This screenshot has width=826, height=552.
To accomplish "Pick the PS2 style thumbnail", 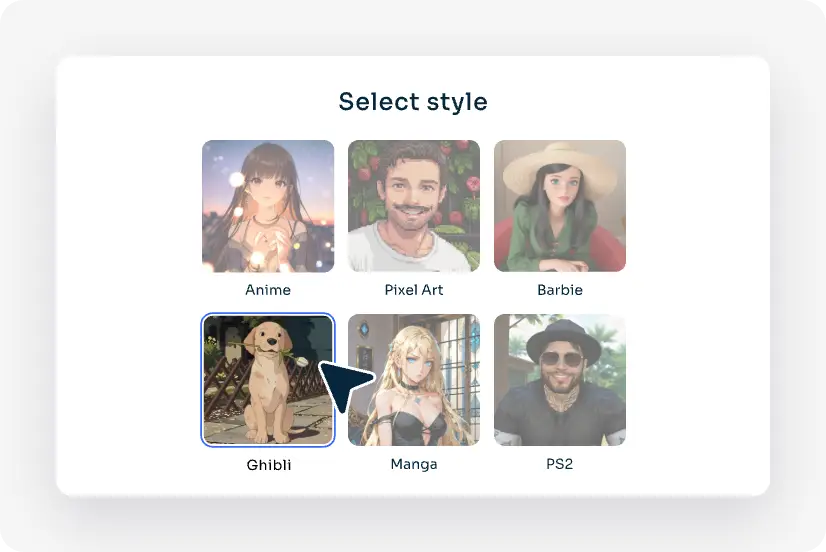I will [x=559, y=380].
